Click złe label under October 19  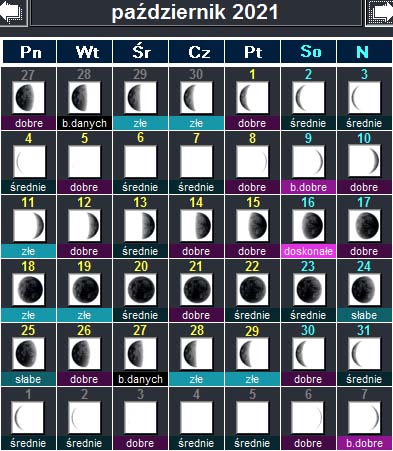84,315
